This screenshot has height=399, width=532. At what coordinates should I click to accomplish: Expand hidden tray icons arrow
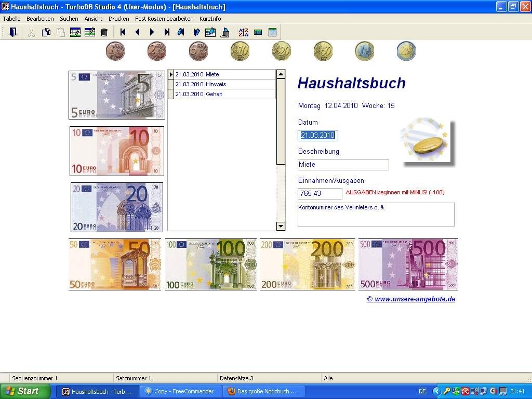(436, 391)
